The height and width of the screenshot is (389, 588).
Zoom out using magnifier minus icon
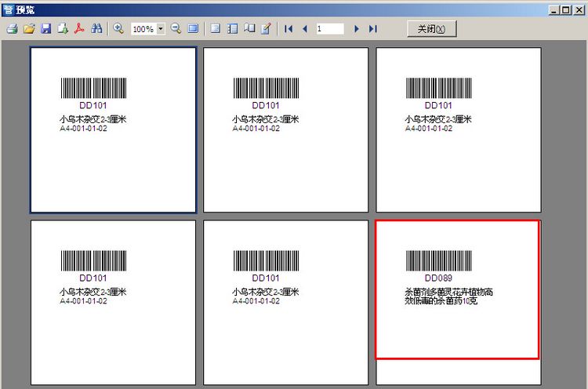coord(176,29)
